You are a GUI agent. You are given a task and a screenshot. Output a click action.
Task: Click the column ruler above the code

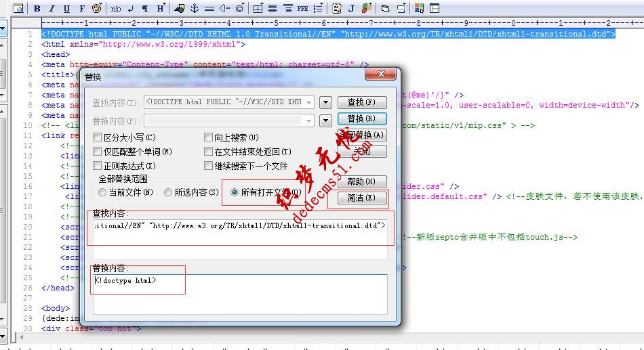pos(341,23)
